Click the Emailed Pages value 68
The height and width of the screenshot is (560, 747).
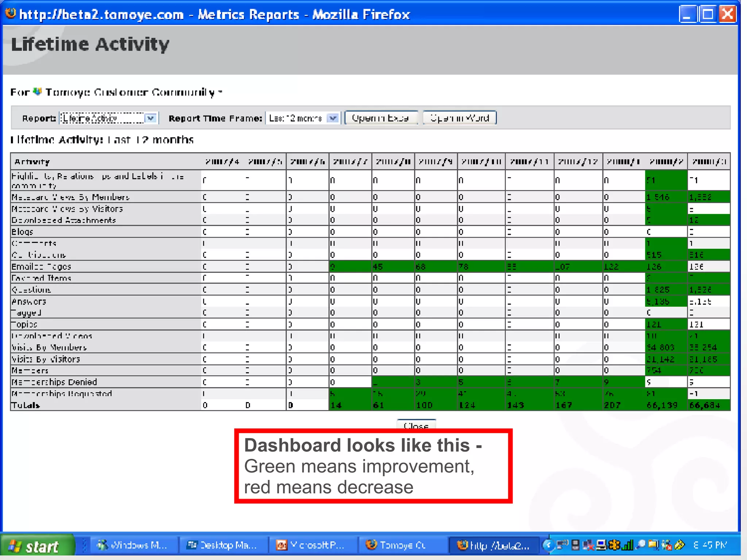(421, 267)
